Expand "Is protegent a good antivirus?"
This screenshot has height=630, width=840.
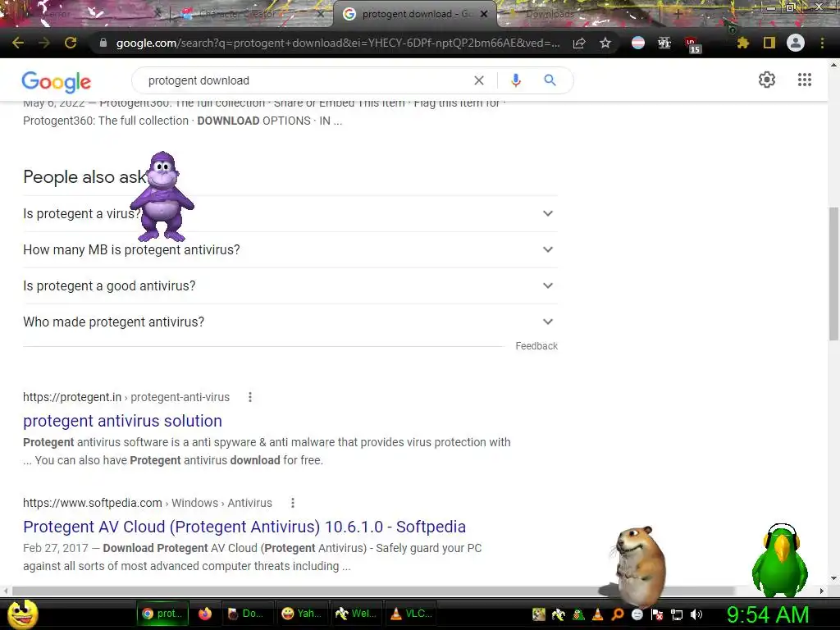pyautogui.click(x=290, y=286)
